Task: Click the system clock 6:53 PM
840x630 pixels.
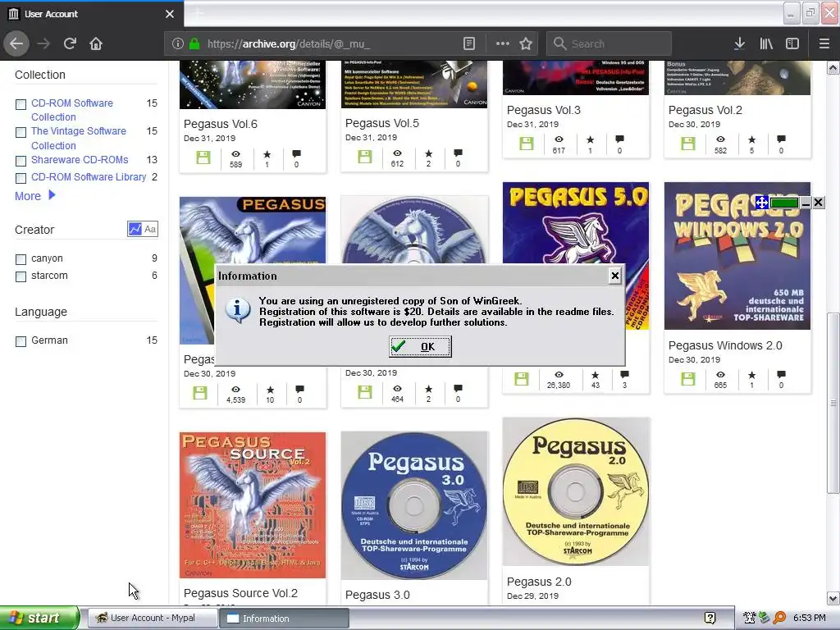Action: point(810,618)
